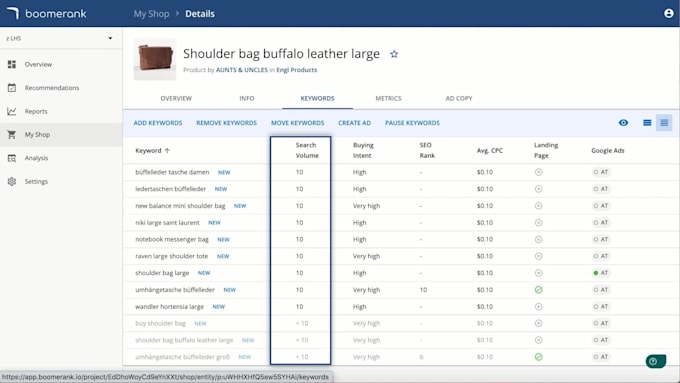
Task: Select keyword 'shoulder bag buffalo leather large' row
Action: (x=401, y=340)
